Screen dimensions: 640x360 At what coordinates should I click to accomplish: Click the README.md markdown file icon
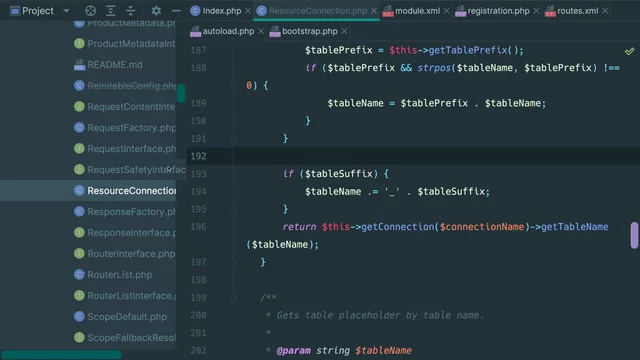[x=79, y=64]
